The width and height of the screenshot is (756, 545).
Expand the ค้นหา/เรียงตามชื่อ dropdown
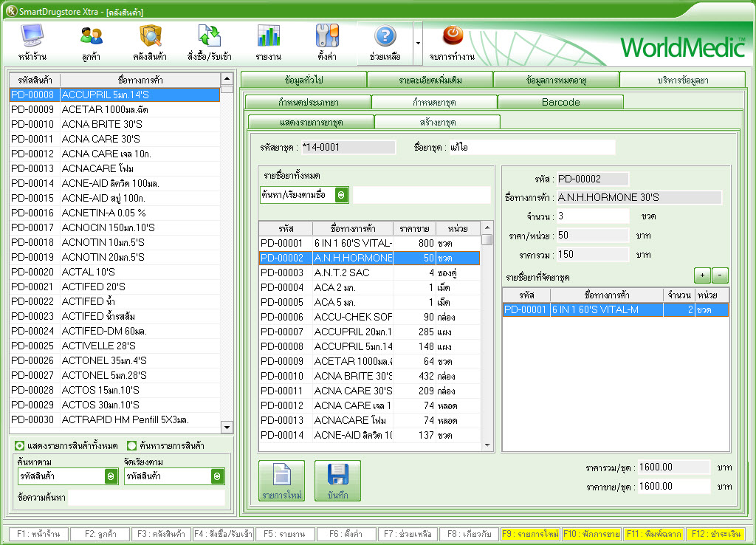pos(341,194)
